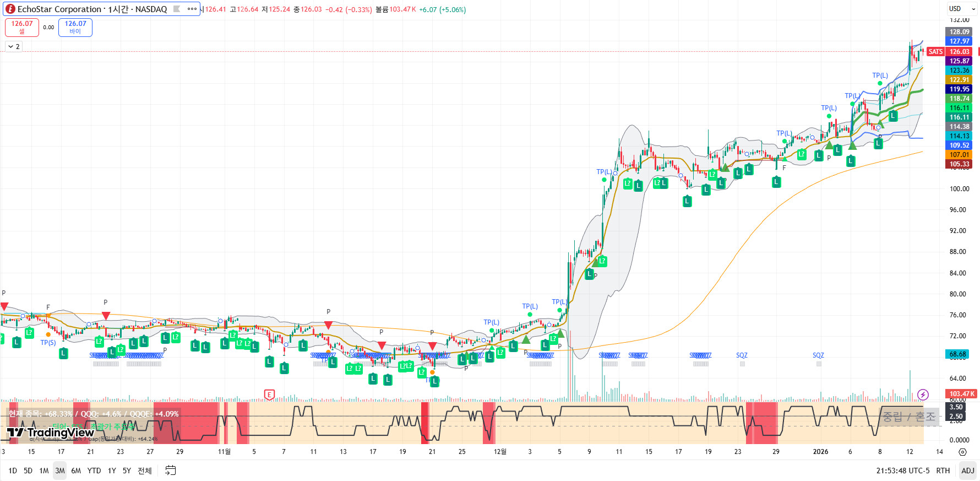Click the red 126.07 셀 sell button
The width and height of the screenshot is (980, 481).
(x=22, y=27)
